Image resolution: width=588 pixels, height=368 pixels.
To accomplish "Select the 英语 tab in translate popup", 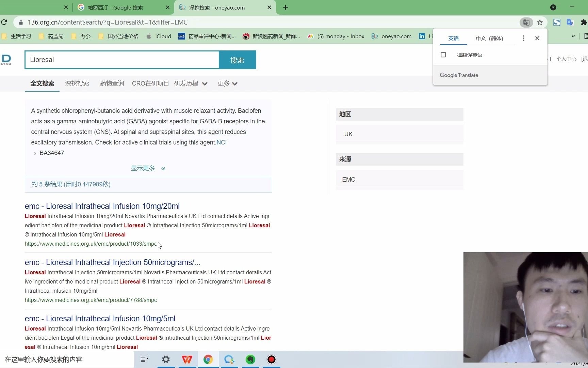I will point(453,39).
